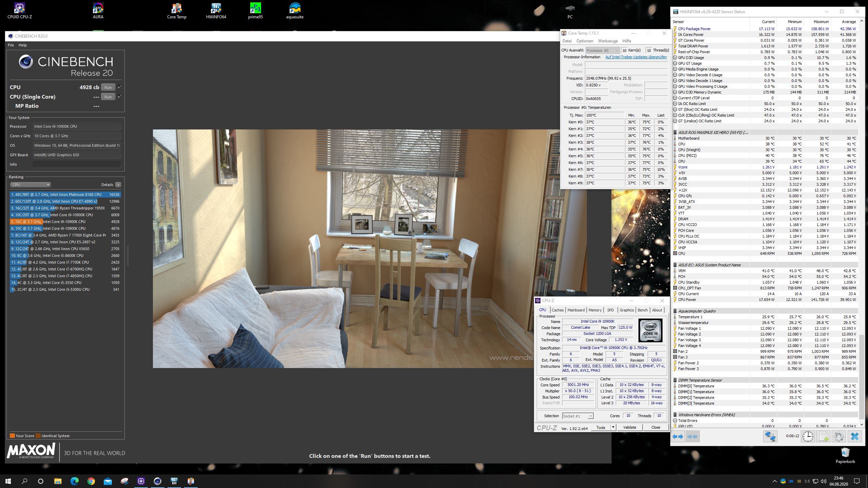Open Core Temp Werkzeuge menu

click(608, 41)
